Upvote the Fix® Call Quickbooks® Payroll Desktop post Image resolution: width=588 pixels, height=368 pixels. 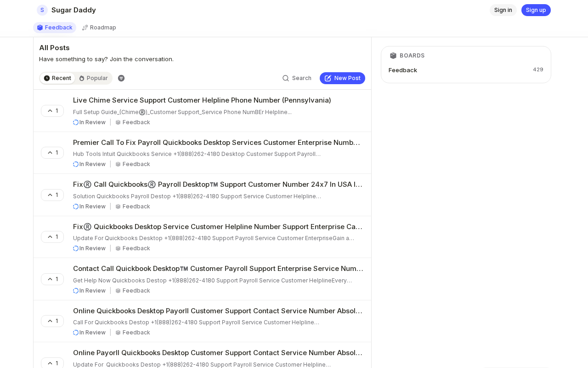coord(52,195)
